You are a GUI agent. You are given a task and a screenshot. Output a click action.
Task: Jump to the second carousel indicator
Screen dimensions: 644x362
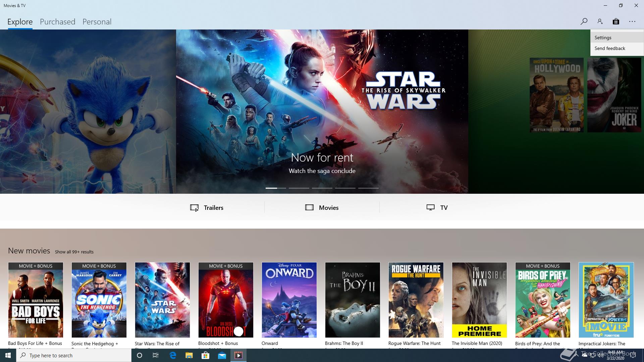(x=299, y=188)
